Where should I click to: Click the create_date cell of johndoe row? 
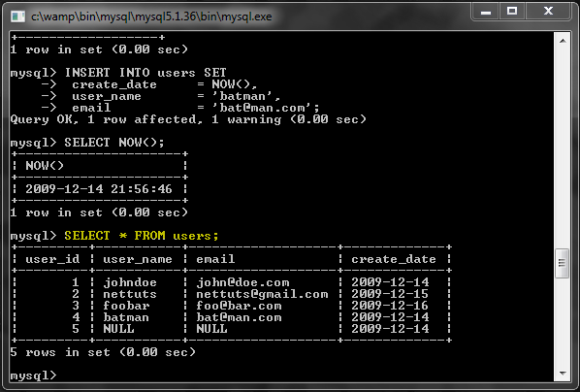tap(390, 282)
